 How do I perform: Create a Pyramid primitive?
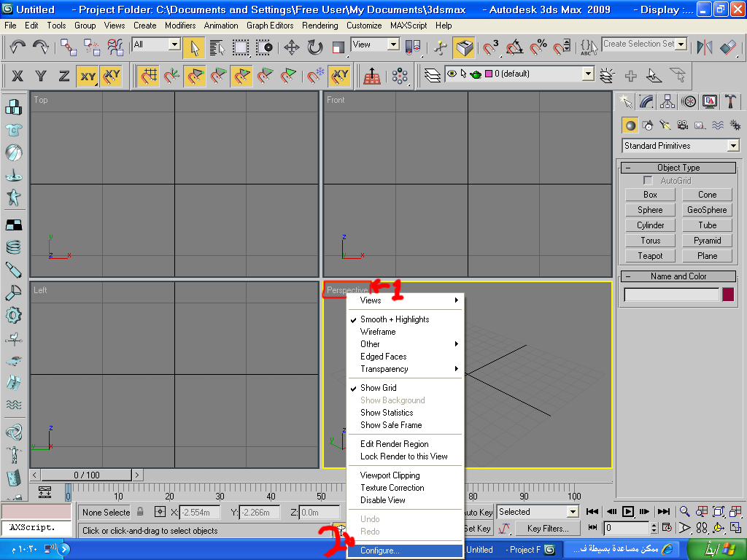click(707, 241)
